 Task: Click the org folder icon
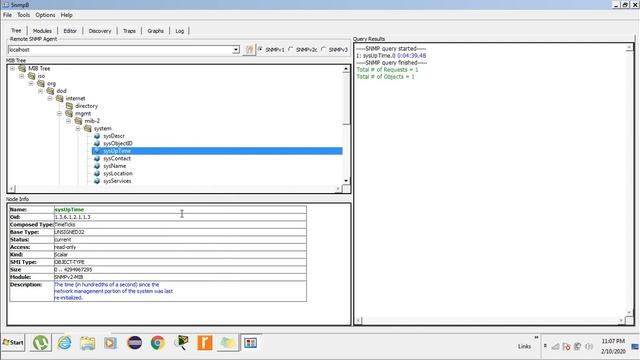[41, 83]
